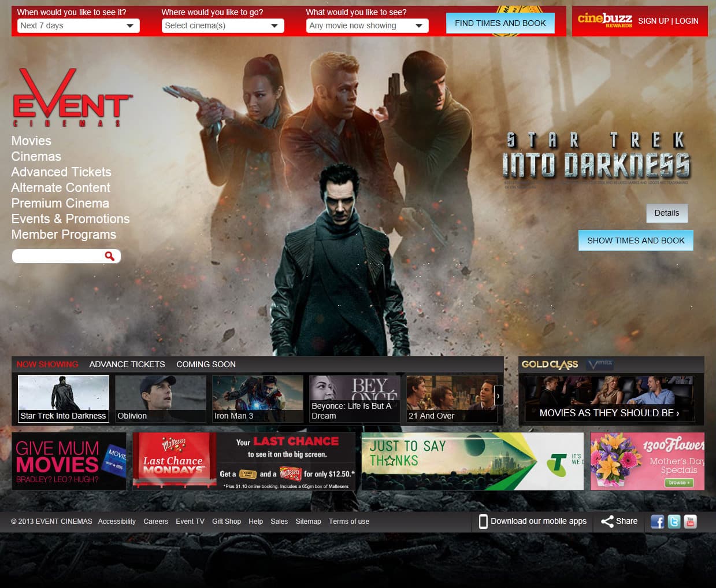716x588 pixels.
Task: Open the Gold Class section logo
Action: pos(550,364)
